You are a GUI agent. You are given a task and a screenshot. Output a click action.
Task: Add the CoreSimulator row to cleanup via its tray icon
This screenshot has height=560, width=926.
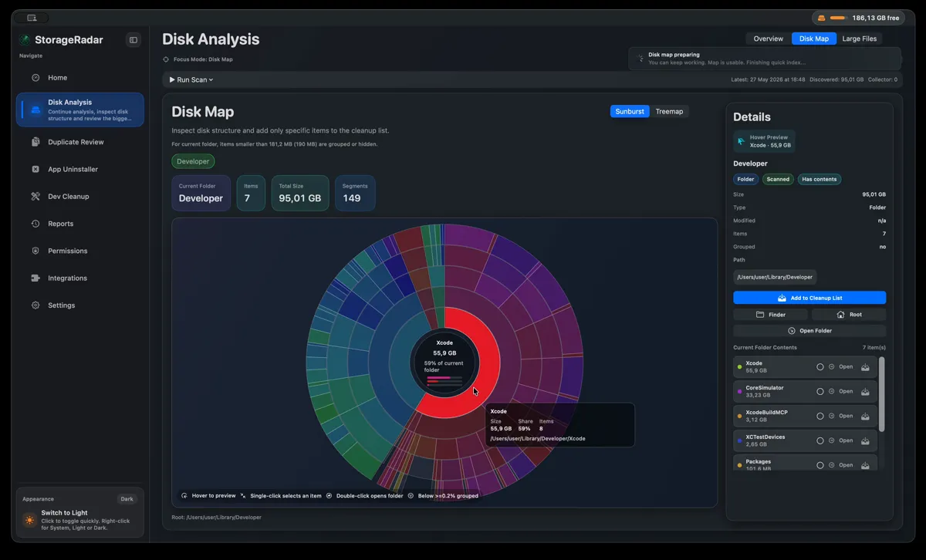click(x=865, y=391)
